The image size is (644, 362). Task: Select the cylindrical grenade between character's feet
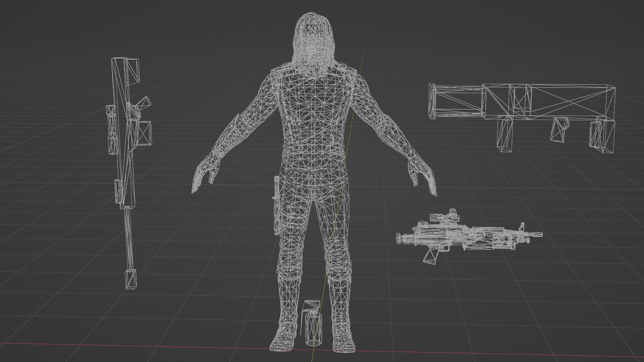pos(312,323)
